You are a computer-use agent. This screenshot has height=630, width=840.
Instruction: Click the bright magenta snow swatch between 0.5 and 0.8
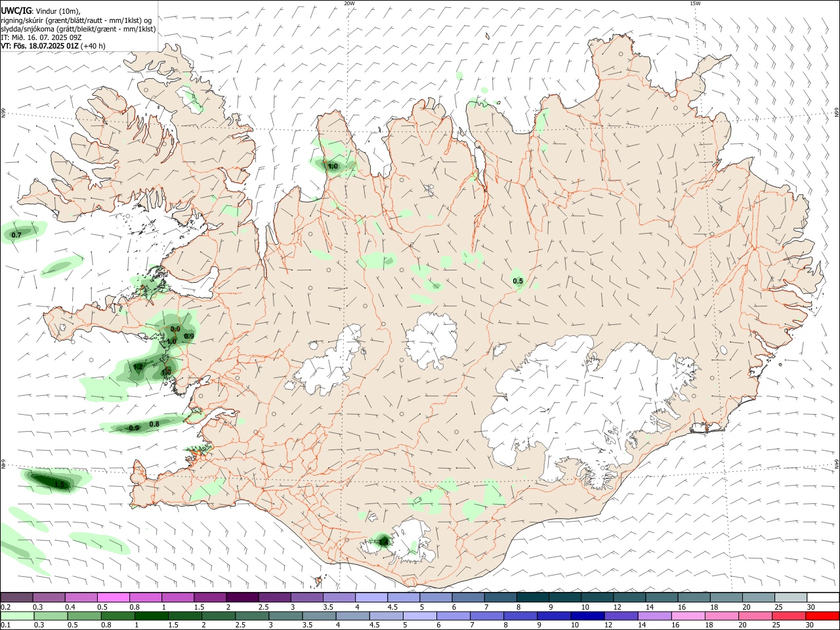coord(114,597)
